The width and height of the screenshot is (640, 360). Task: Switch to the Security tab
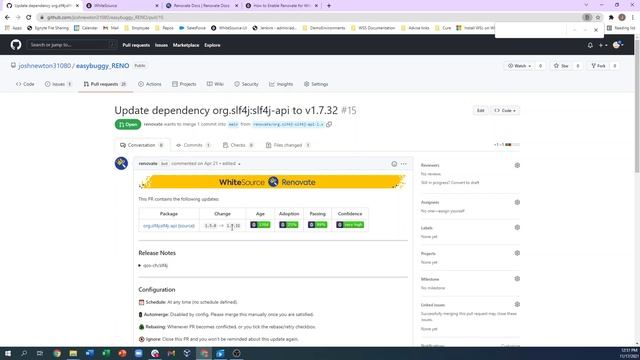[x=246, y=84]
